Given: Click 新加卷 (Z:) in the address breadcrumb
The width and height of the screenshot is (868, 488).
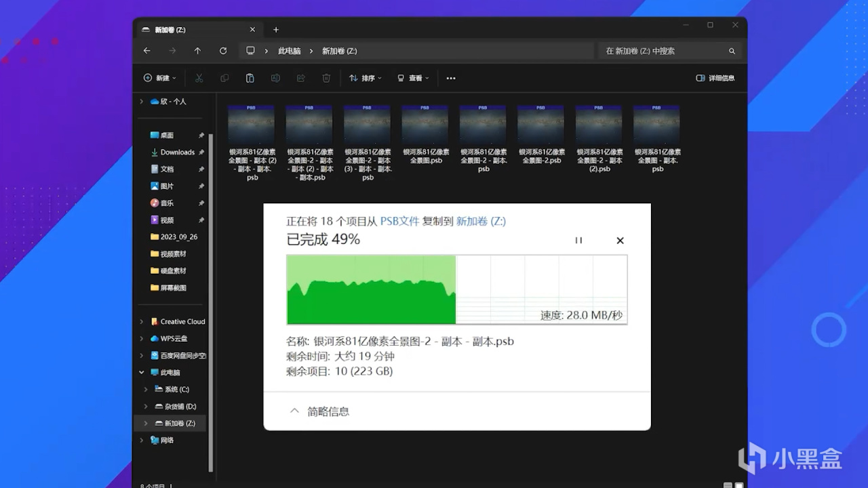Looking at the screenshot, I should (339, 51).
